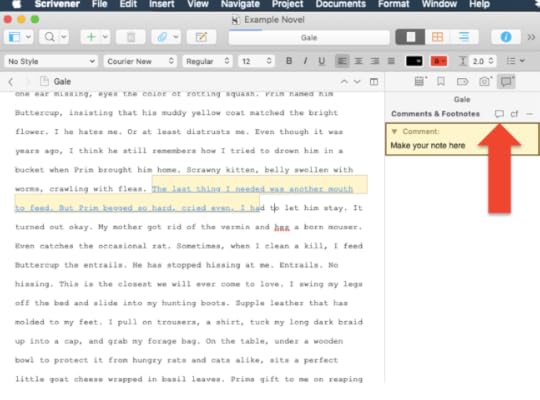540x400 pixels.
Task: Center align text
Action: 358,61
